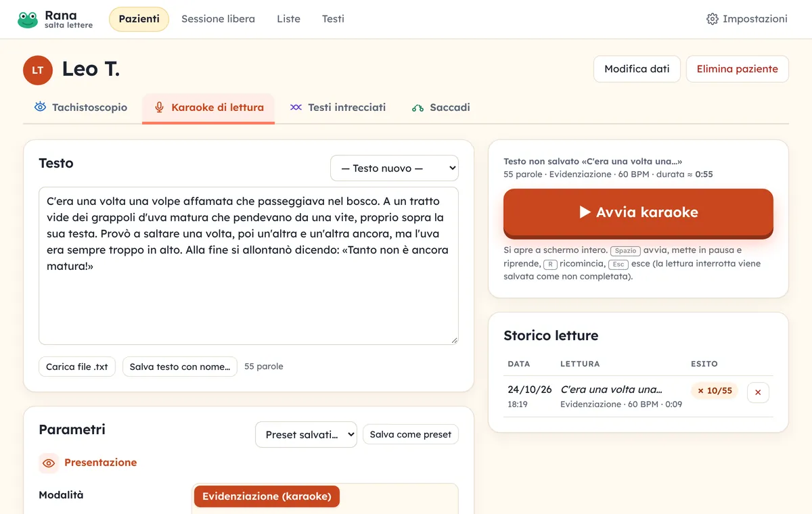Click the R key hint
The height and width of the screenshot is (514, 812).
coord(550,264)
